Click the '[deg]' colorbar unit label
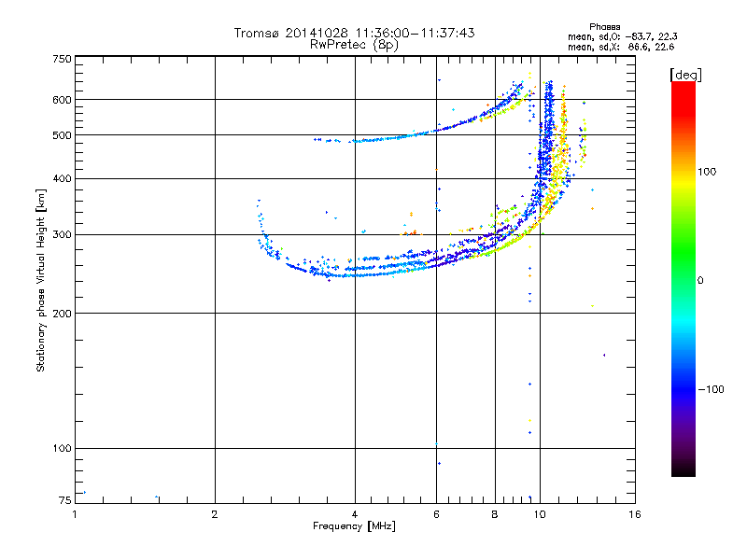747x560 pixels. tap(685, 75)
